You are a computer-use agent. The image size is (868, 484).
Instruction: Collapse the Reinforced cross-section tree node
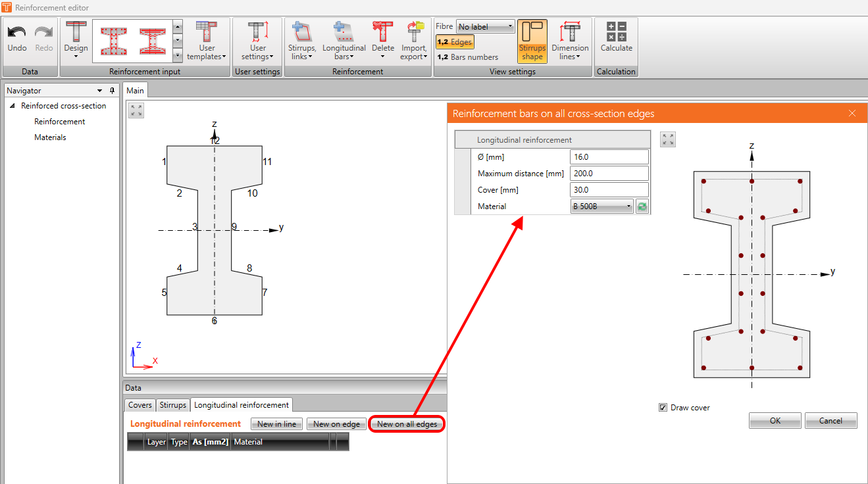[x=13, y=106]
